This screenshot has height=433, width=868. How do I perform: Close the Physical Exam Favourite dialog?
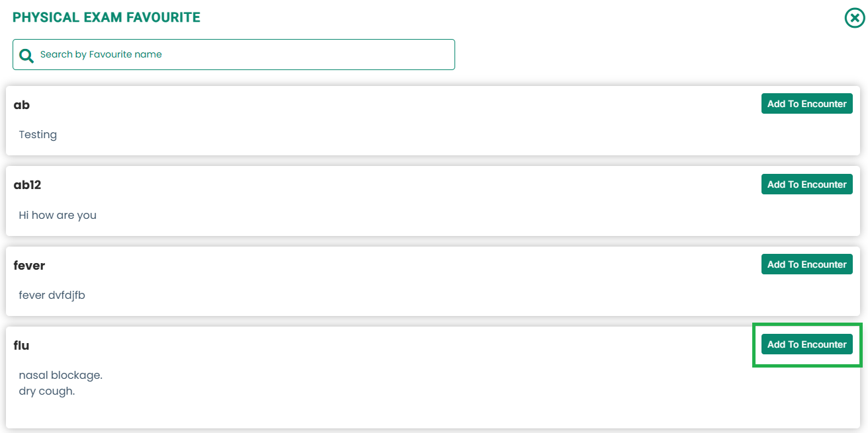pos(855,18)
